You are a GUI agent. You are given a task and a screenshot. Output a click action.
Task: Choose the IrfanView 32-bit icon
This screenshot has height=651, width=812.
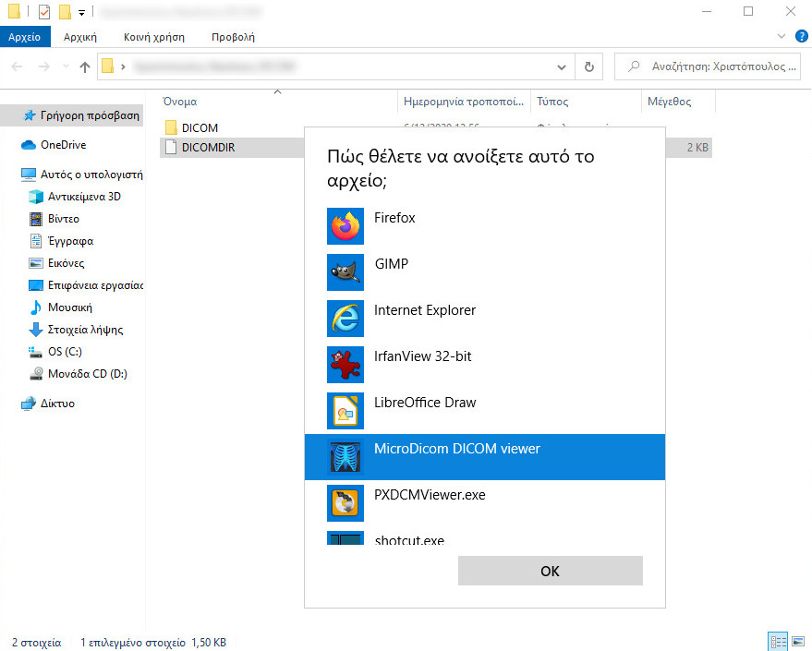[345, 365]
